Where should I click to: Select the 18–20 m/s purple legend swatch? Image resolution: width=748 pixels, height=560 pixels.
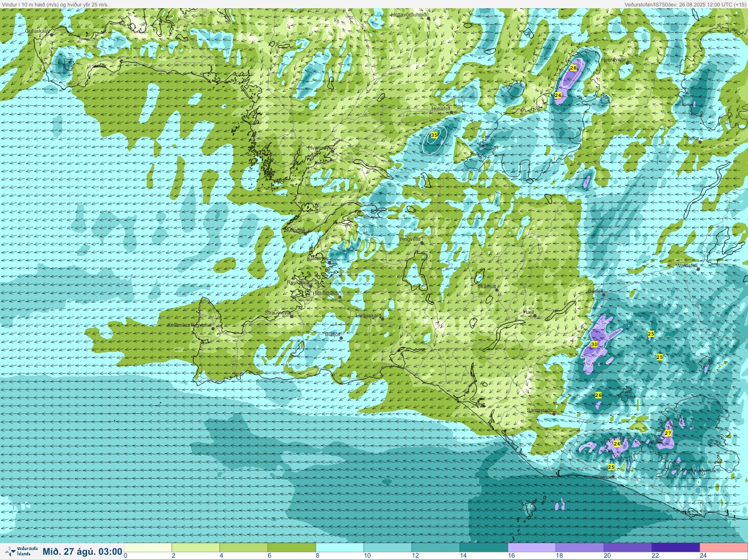pyautogui.click(x=579, y=548)
